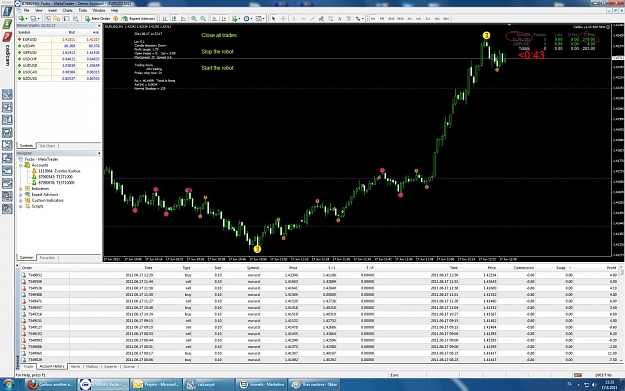Open the Charts menu
The width and height of the screenshot is (625, 391).
pos(67,10)
